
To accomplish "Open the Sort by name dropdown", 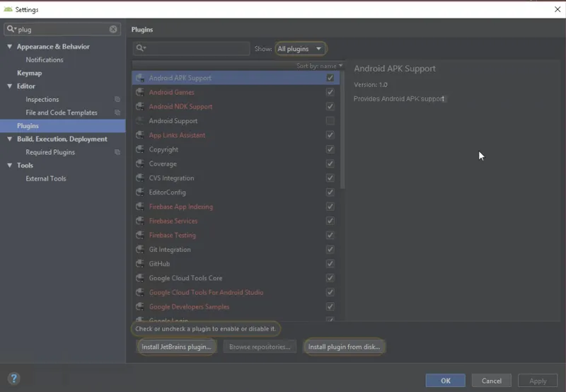I will coord(320,66).
